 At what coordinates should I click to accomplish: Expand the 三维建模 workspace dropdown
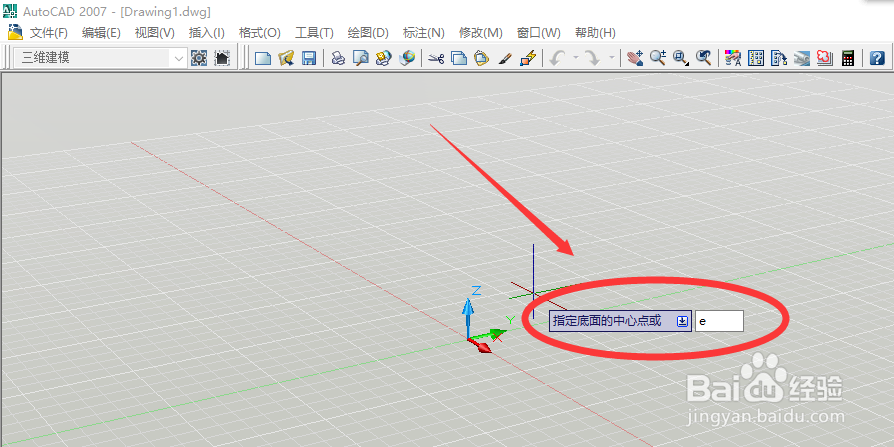pos(179,58)
